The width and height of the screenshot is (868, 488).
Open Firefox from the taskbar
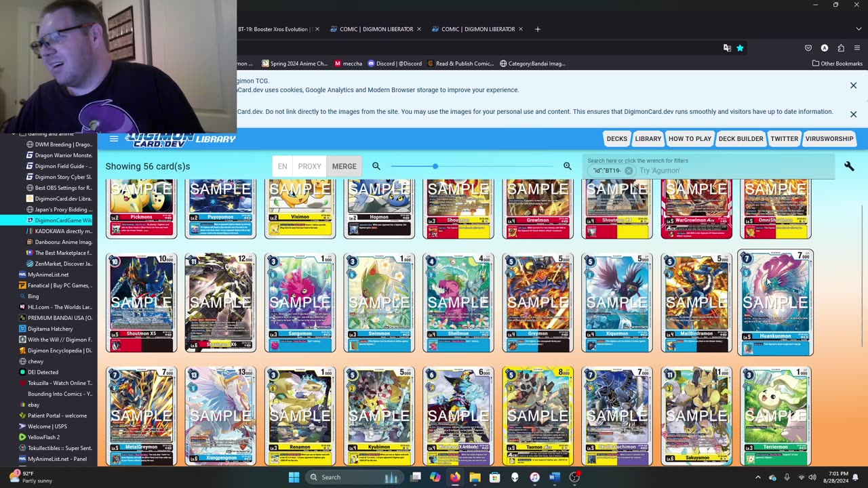(455, 477)
